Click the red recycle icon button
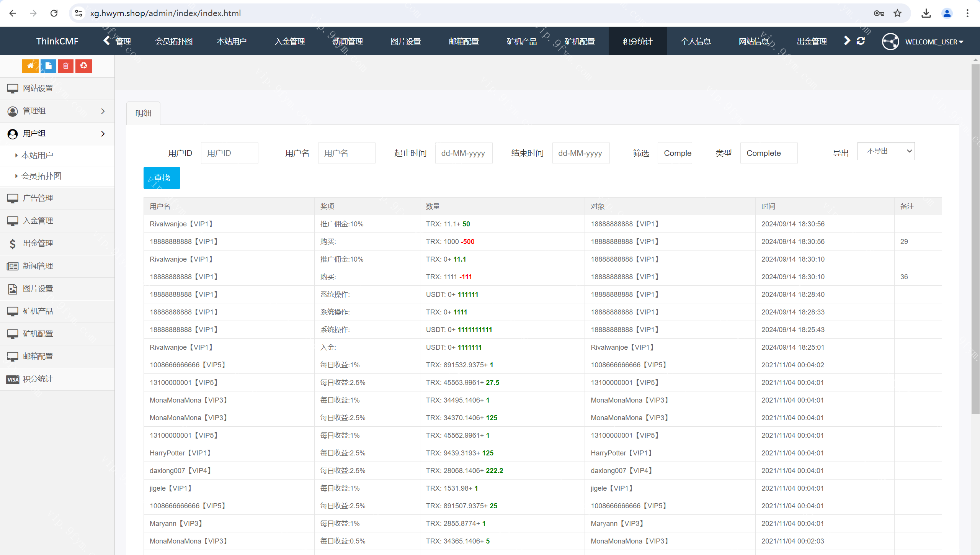 coord(84,66)
